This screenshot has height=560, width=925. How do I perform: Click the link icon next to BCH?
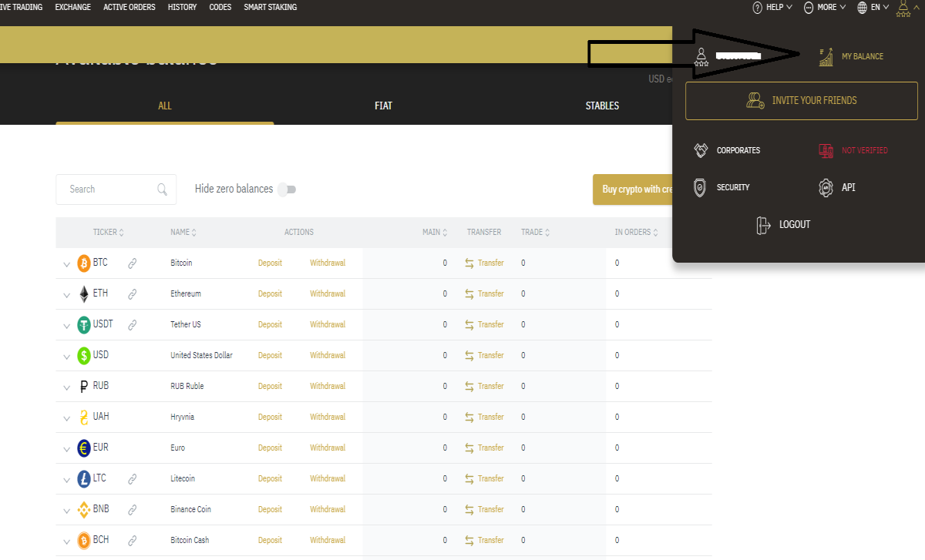coord(132,541)
